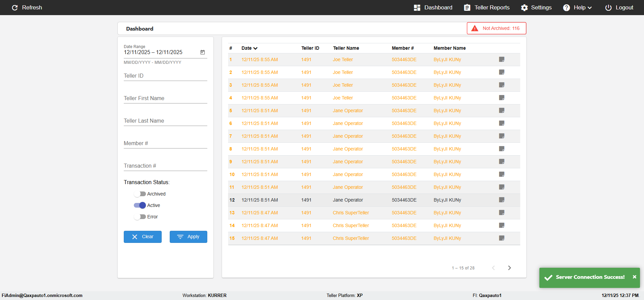Click the Refresh icon in top bar
The height and width of the screenshot is (300, 644).
pyautogui.click(x=15, y=7)
